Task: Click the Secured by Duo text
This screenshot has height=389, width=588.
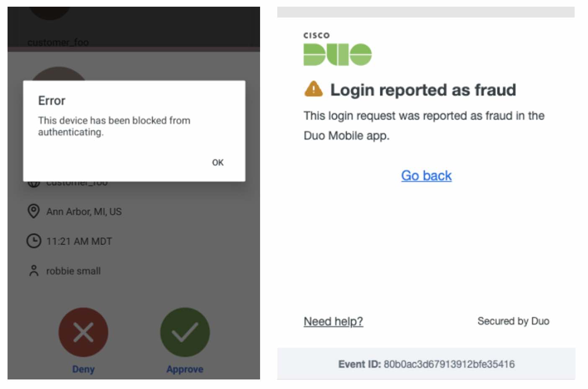Action: pos(513,321)
